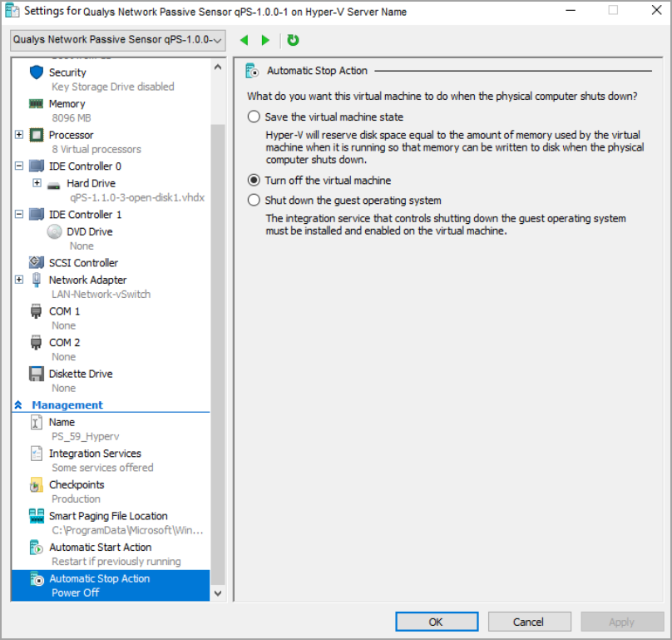Click the green forward navigation arrow

[265, 40]
